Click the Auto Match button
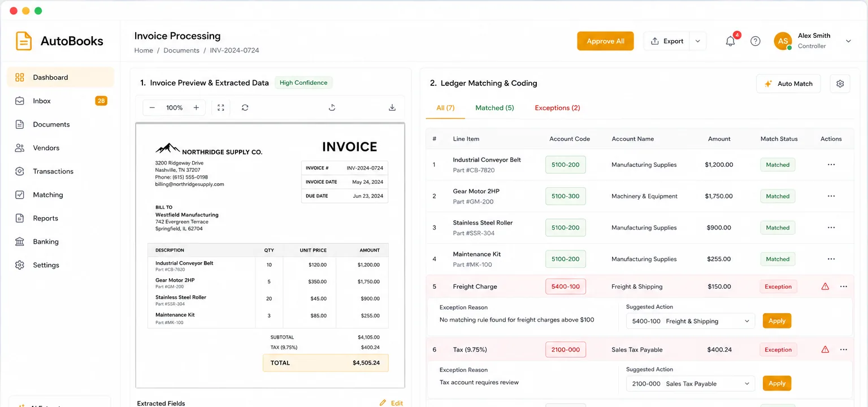The image size is (868, 407). [788, 84]
